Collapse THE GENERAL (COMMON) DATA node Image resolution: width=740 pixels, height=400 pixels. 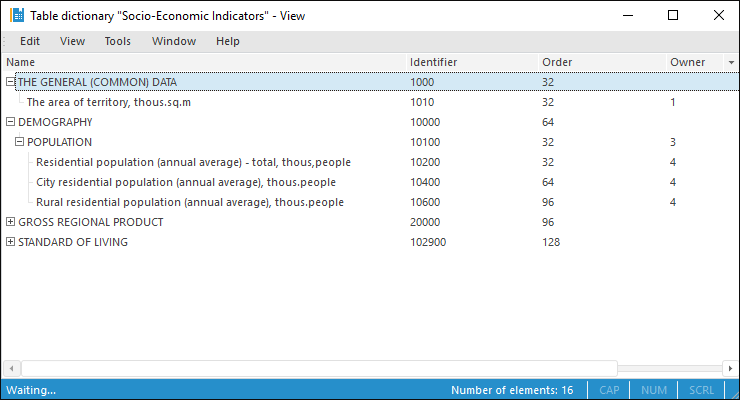point(10,82)
